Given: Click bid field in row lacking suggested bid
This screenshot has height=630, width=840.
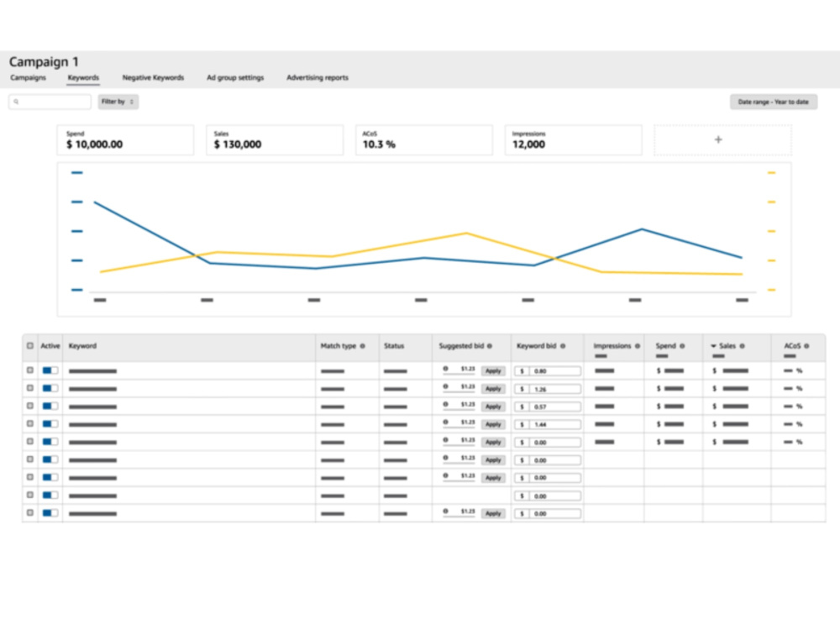Looking at the screenshot, I should click(548, 496).
